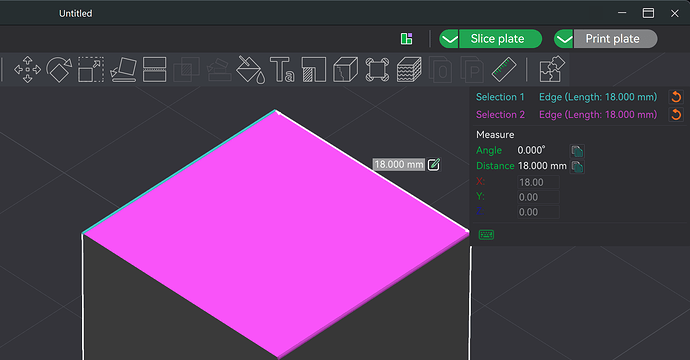Click the dimmed page icon marked 0
Screen dimensions: 690x360
click(440, 70)
